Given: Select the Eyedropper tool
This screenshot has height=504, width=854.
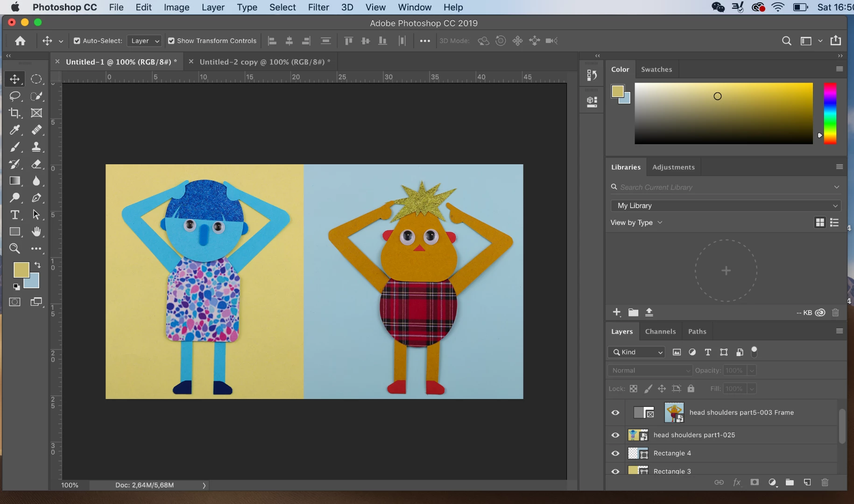Looking at the screenshot, I should coord(14,130).
